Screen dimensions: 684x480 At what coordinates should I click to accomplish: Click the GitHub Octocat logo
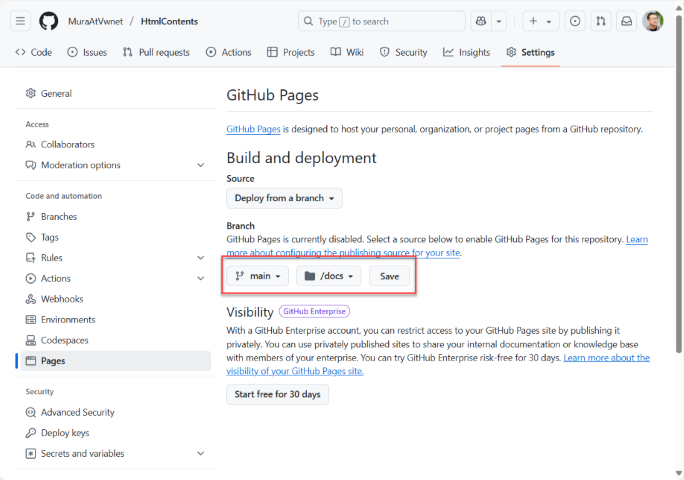coord(48,21)
